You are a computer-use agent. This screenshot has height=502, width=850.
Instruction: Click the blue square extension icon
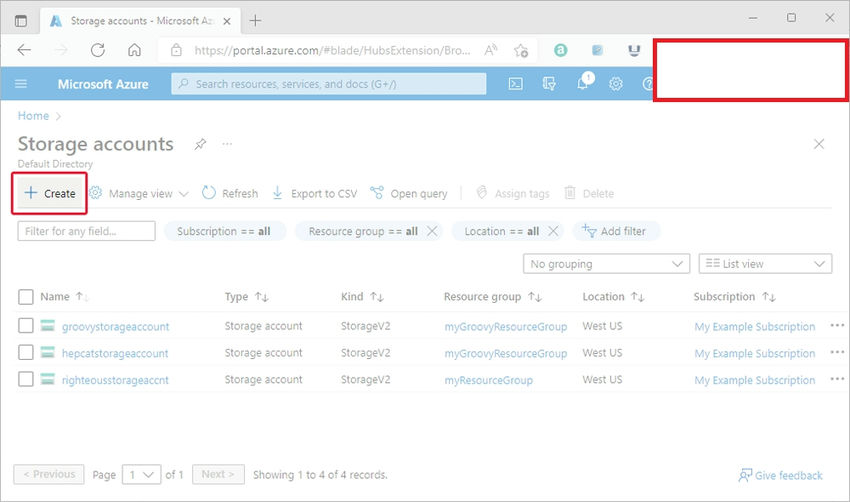point(597,50)
